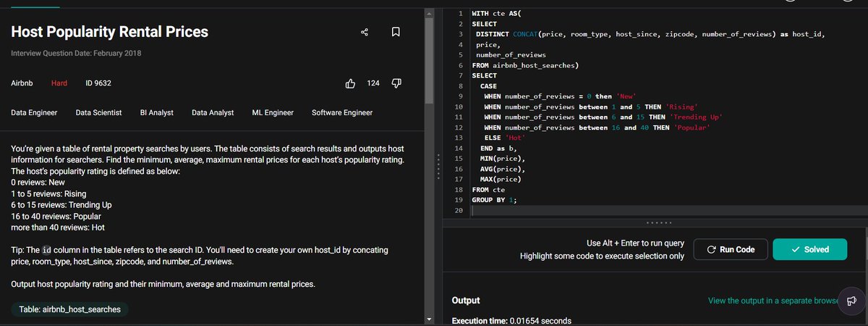Image resolution: width=868 pixels, height=326 pixels.
Task: Click the question title heading
Action: (x=110, y=32)
